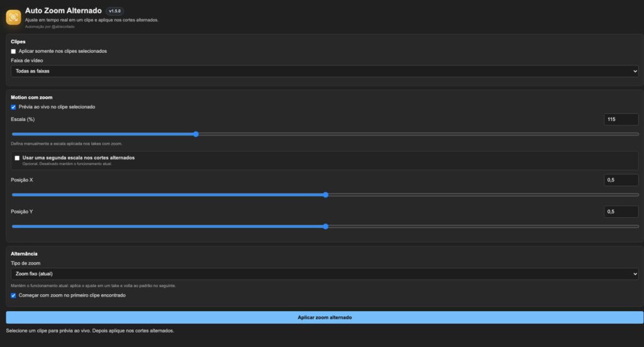644x347 pixels.
Task: Expand the Tipo de zoom dropdown
Action: (325, 274)
